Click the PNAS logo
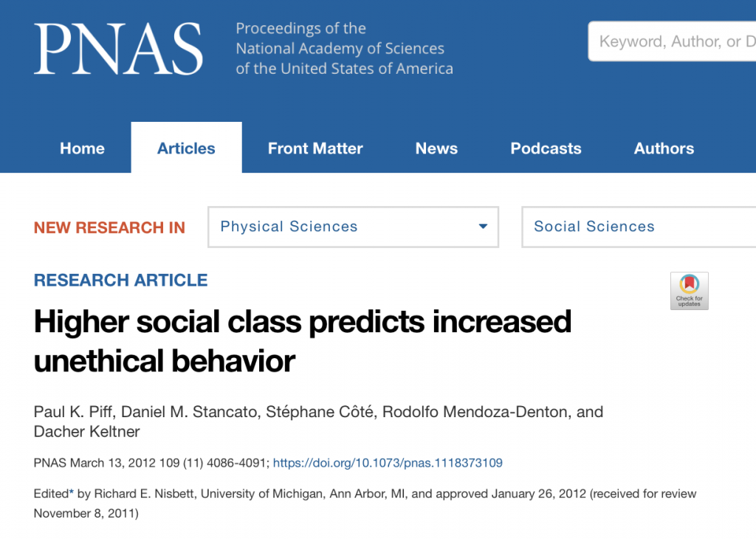The width and height of the screenshot is (756, 539). click(x=118, y=49)
